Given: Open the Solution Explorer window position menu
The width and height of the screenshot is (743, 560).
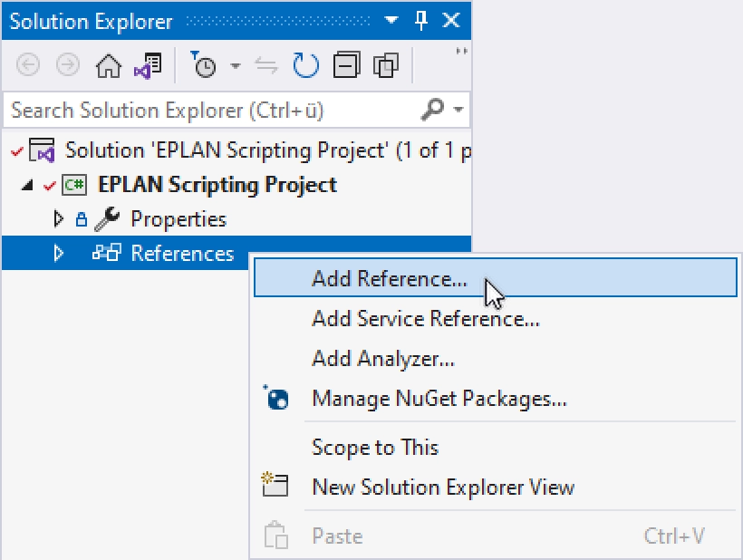Looking at the screenshot, I should [391, 20].
